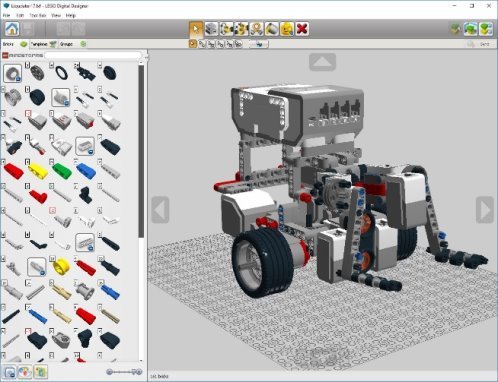Toggle the filter bricks by colour button

[25, 372]
